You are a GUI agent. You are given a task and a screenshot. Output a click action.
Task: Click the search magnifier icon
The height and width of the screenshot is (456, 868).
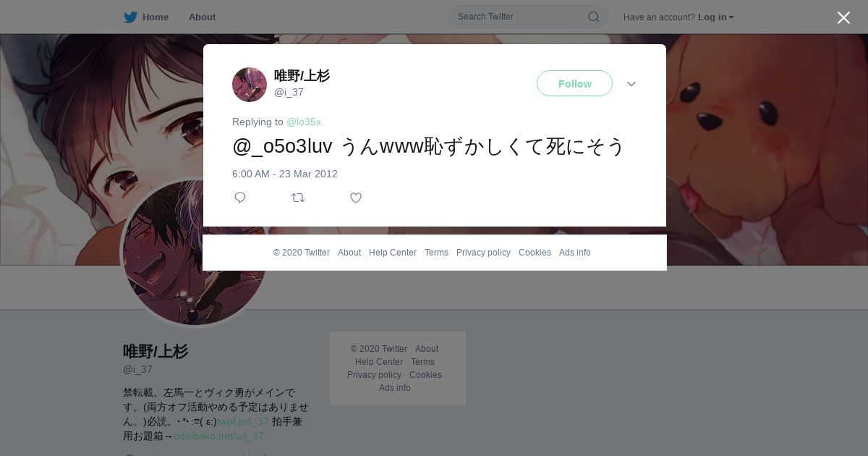pos(593,17)
